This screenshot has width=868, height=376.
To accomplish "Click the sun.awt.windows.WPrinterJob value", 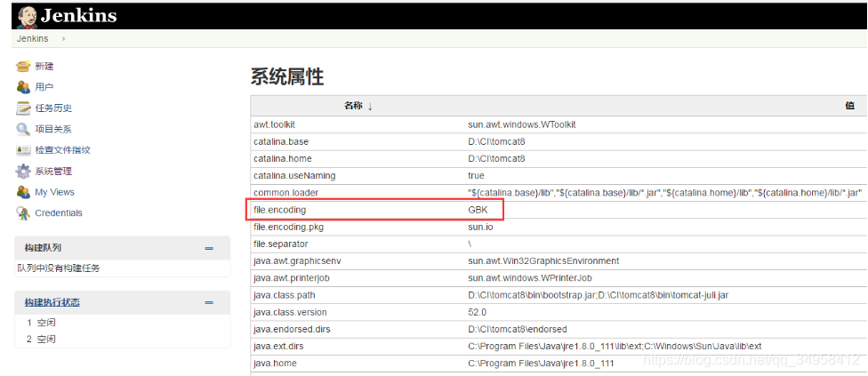I will [530, 278].
